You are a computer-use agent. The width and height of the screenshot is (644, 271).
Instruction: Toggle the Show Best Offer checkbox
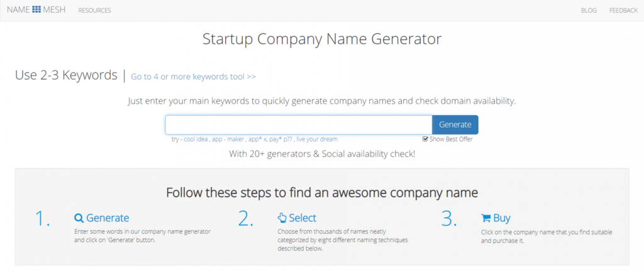[425, 139]
